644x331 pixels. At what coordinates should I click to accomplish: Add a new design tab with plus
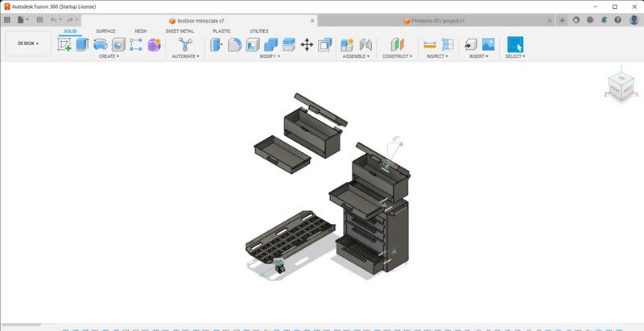(562, 20)
